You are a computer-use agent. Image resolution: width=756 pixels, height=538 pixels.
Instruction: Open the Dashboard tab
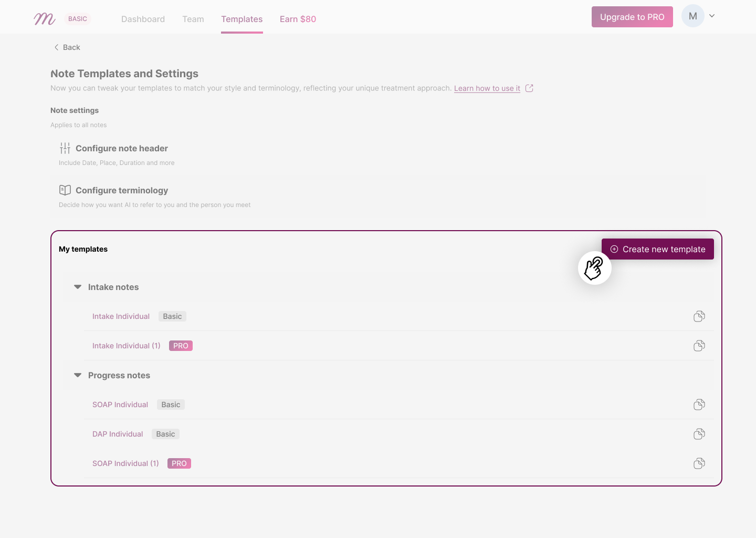point(143,19)
